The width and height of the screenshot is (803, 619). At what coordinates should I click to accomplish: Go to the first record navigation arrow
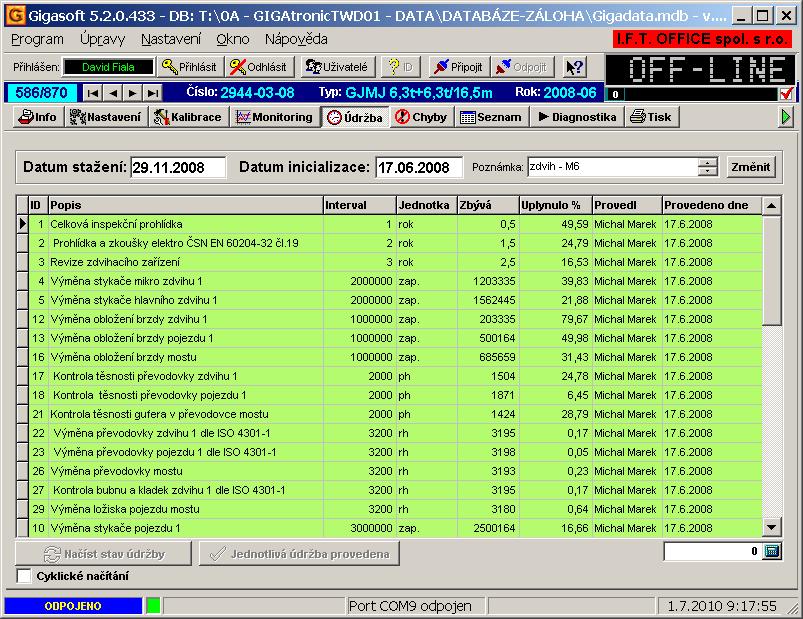click(93, 93)
